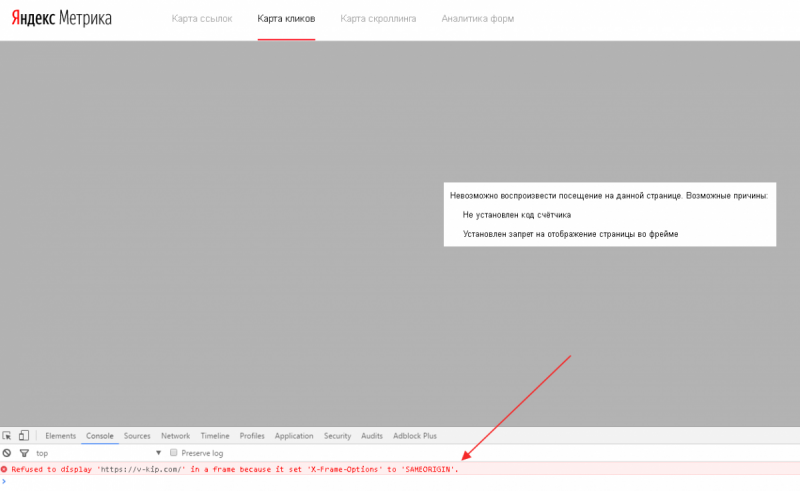Click the console input prompt line

click(400, 481)
